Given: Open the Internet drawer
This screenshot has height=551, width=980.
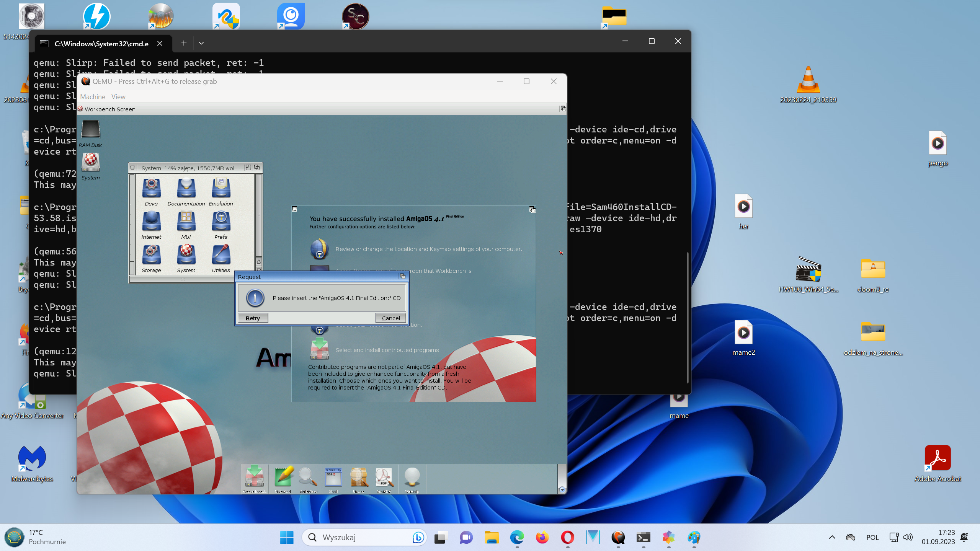Looking at the screenshot, I should pos(151,225).
